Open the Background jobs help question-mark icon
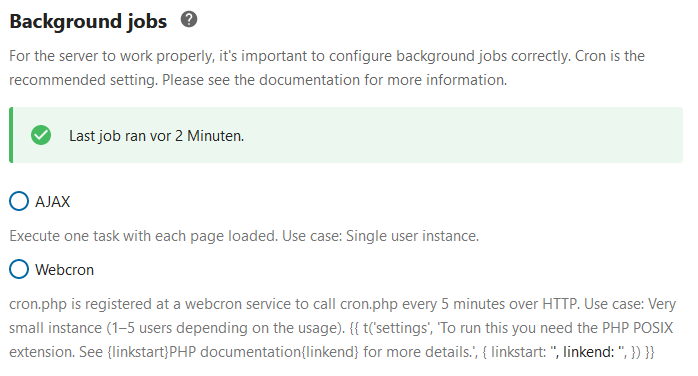698x376 pixels. click(x=189, y=20)
